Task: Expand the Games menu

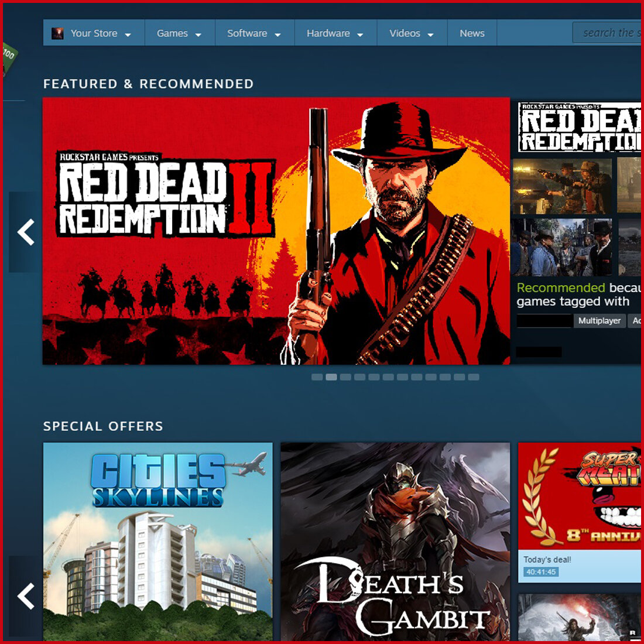Action: [180, 33]
